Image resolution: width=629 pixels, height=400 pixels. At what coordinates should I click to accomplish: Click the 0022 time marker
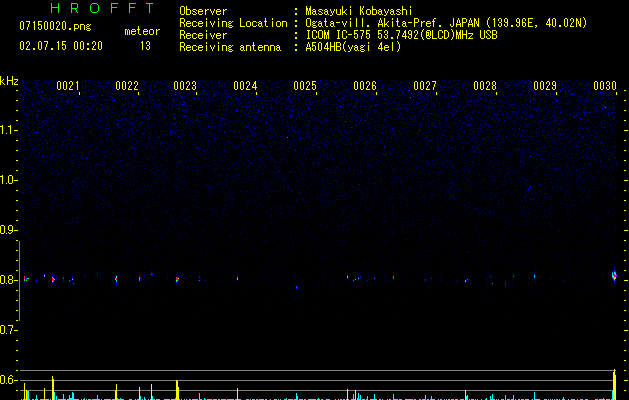(127, 86)
